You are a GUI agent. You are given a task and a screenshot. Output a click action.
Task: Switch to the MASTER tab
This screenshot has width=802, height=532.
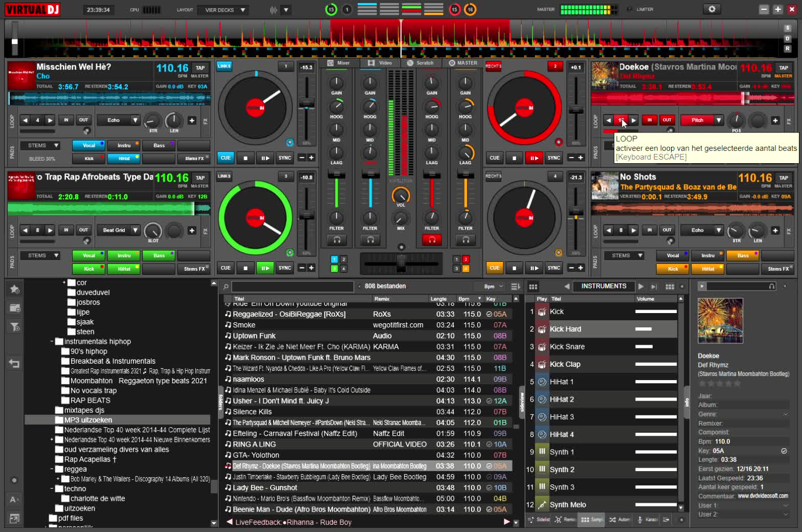pos(463,63)
